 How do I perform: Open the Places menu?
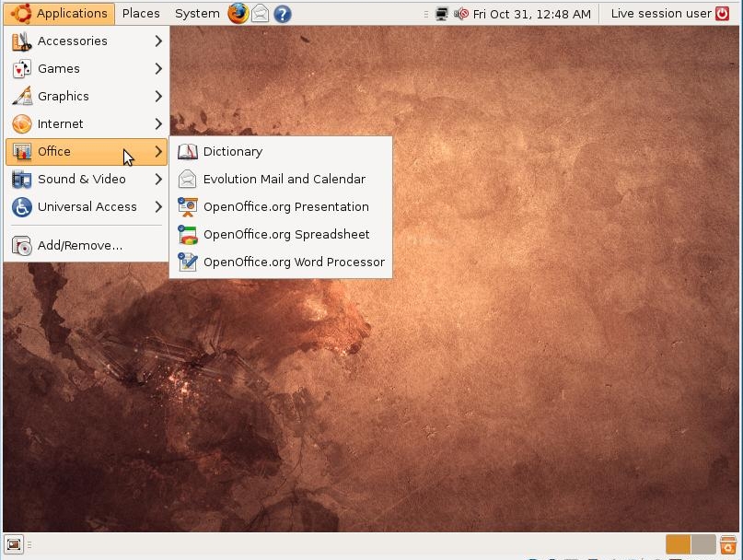point(141,13)
